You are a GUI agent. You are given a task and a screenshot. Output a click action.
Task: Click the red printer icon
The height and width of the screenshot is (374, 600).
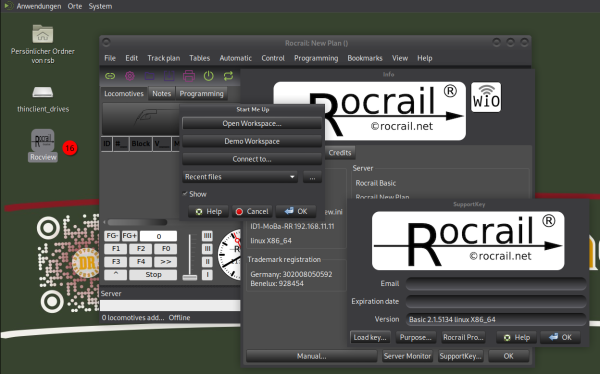click(x=189, y=76)
